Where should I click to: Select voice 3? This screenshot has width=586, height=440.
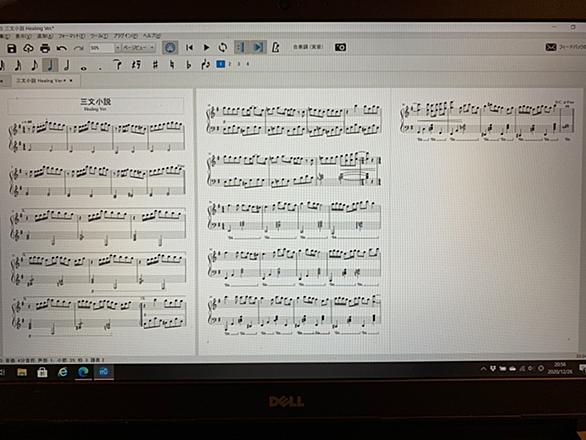(x=239, y=64)
